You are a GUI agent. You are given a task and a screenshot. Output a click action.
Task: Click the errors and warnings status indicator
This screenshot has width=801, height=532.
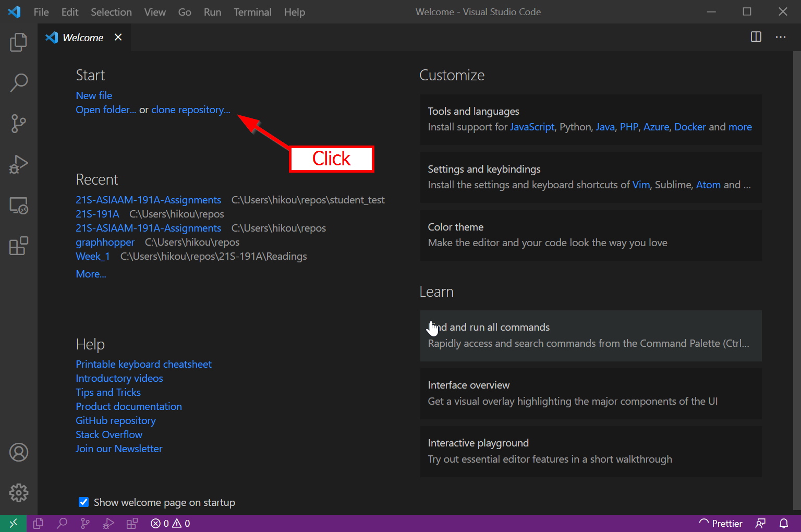pos(171,523)
